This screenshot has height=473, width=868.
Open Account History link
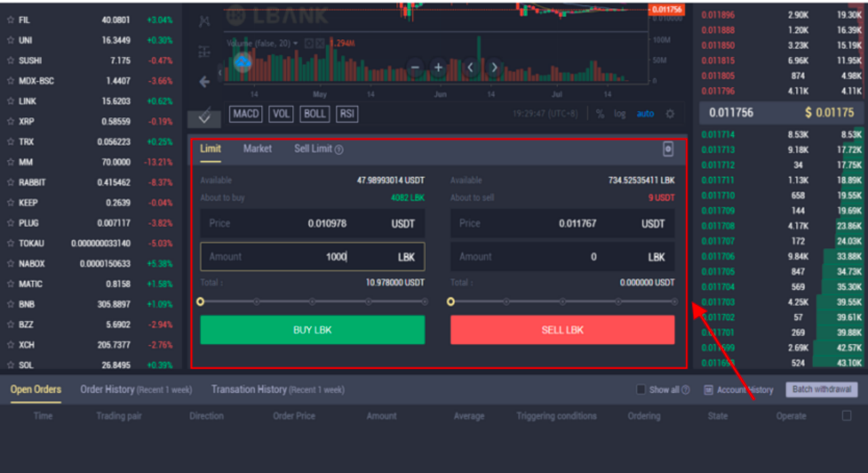[x=745, y=390]
